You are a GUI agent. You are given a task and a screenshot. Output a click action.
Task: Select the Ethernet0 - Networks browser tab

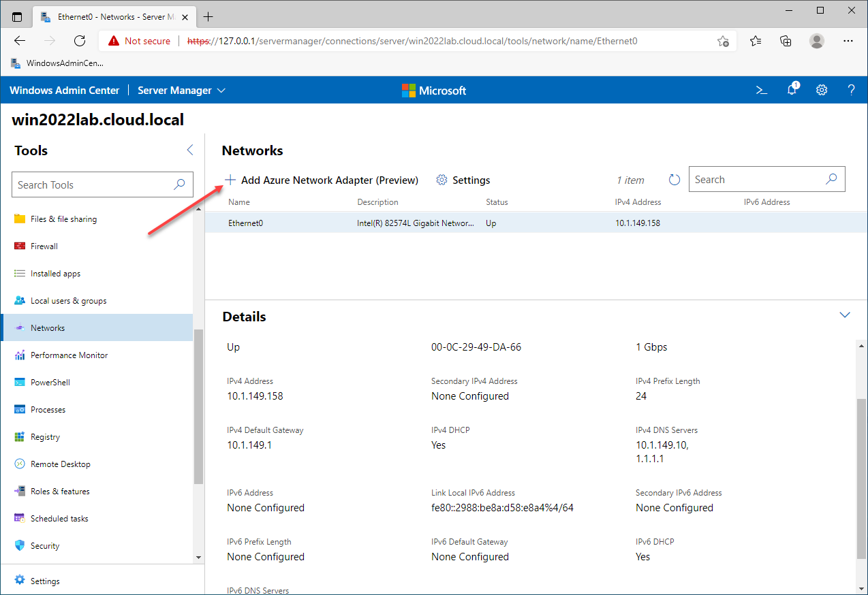(x=114, y=16)
